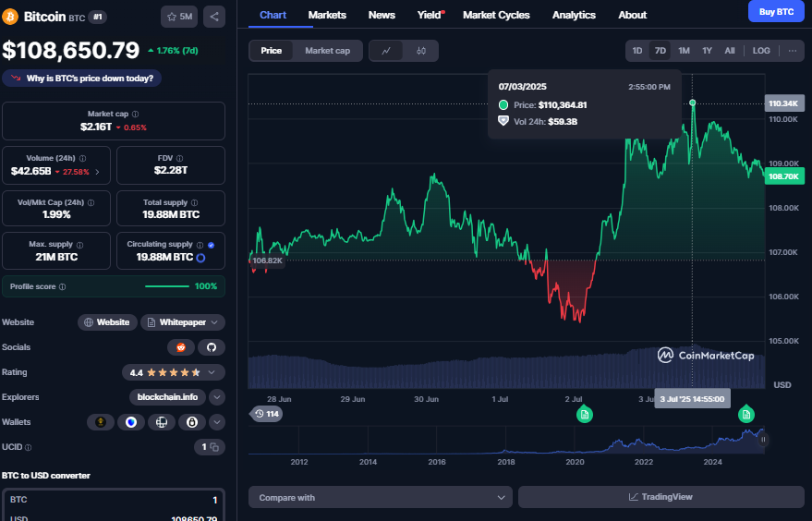The width and height of the screenshot is (812, 521).
Task: Click the #1 rank badge
Action: pos(97,18)
